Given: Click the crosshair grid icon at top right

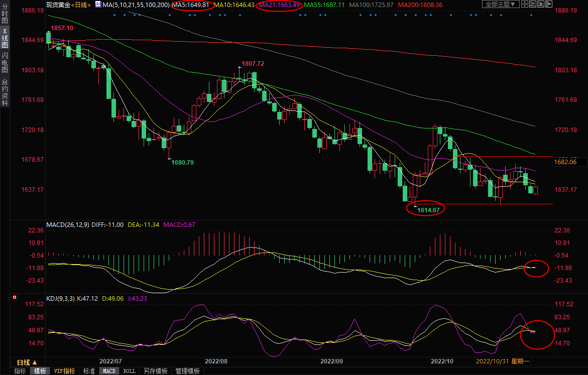Looking at the screenshot, I should [525, 5].
